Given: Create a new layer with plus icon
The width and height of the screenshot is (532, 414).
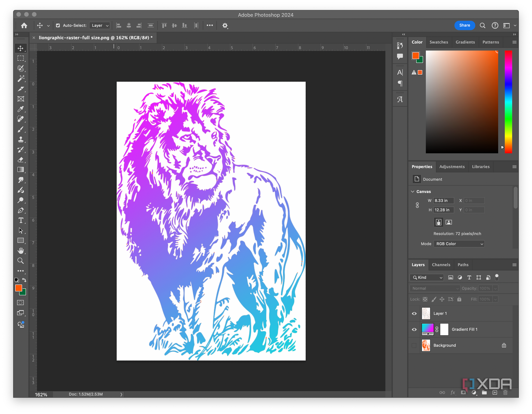Looking at the screenshot, I should tap(495, 392).
